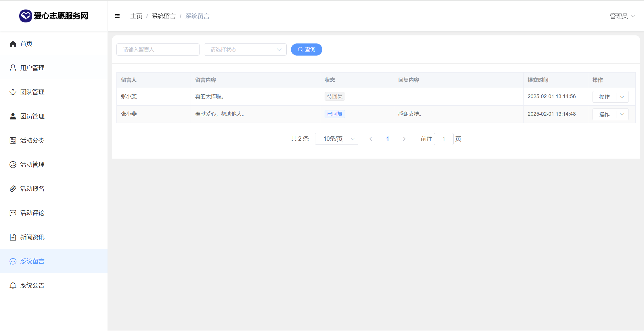Click the home icon beside 首页
This screenshot has height=331, width=644.
pyautogui.click(x=13, y=44)
